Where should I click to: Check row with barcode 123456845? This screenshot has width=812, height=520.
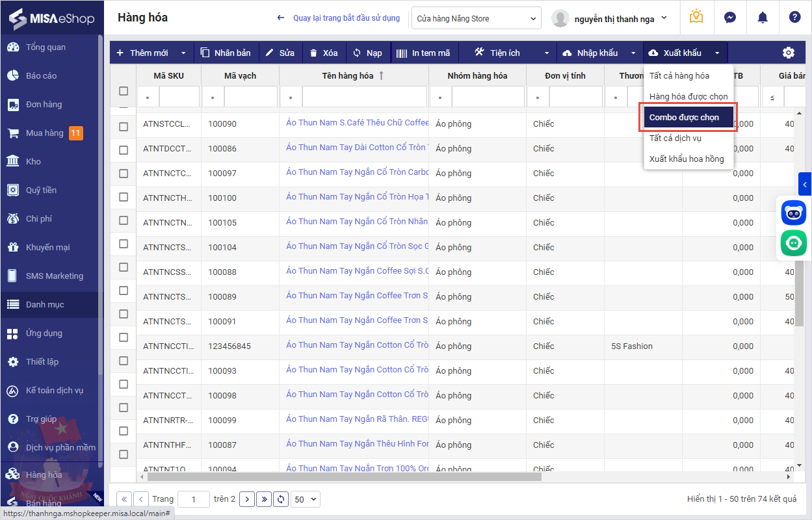click(x=124, y=337)
